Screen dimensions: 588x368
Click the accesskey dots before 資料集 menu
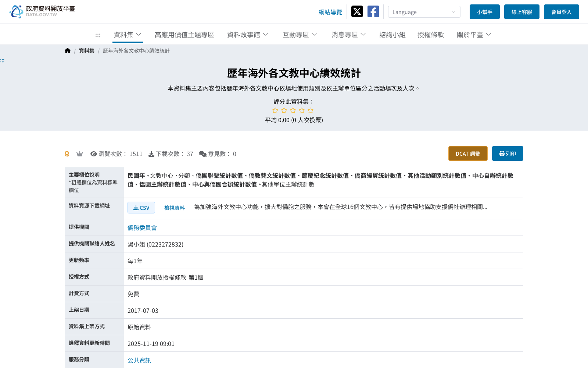(98, 35)
